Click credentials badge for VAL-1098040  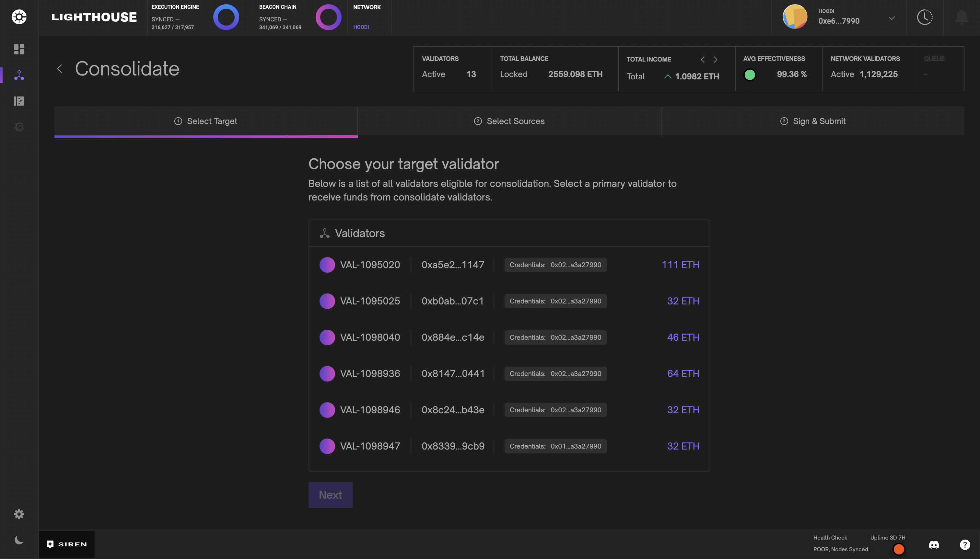555,337
